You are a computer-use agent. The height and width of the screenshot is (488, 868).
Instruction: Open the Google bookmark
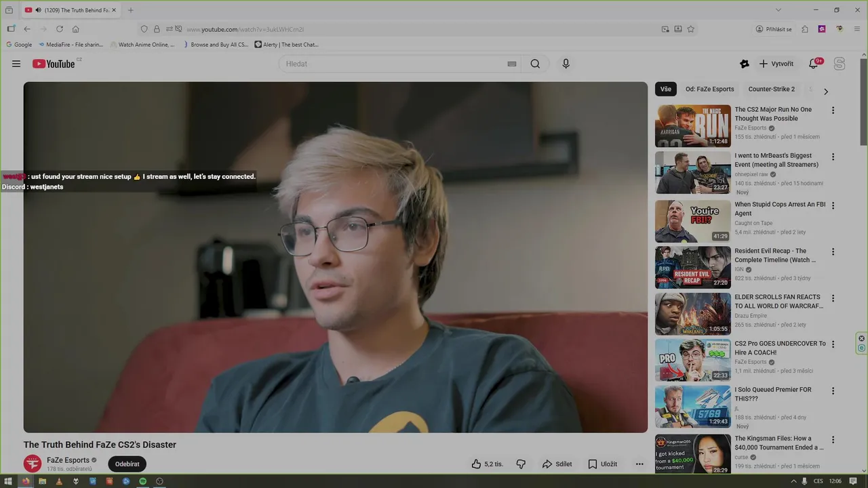pos(19,45)
